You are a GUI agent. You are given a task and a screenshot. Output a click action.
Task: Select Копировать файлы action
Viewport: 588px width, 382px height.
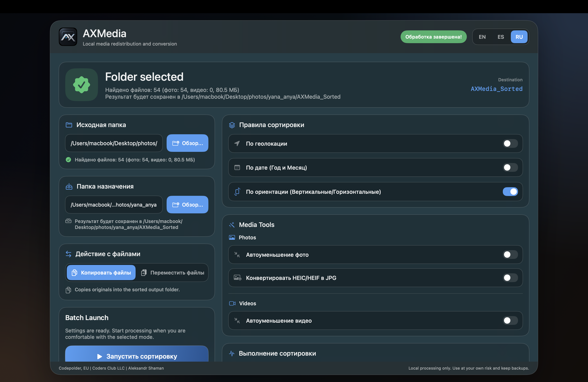[x=101, y=273]
